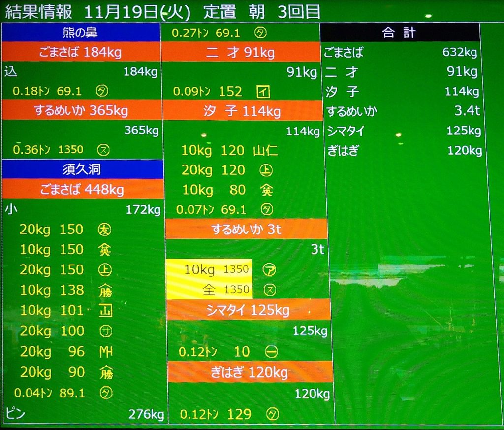Select the シマタイ 125kg row in the totals
Image resolution: width=504 pixels, height=430 pixels.
[x=402, y=131]
